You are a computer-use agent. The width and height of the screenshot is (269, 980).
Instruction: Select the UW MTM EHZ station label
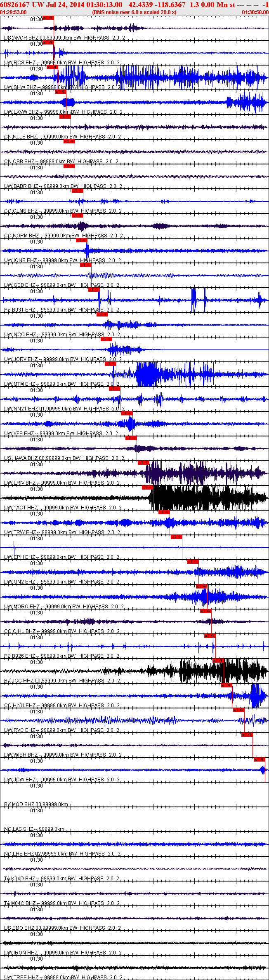point(62,384)
